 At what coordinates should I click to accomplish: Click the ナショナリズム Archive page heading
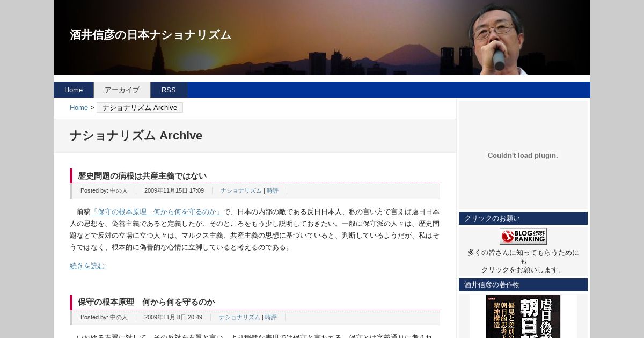click(x=136, y=136)
